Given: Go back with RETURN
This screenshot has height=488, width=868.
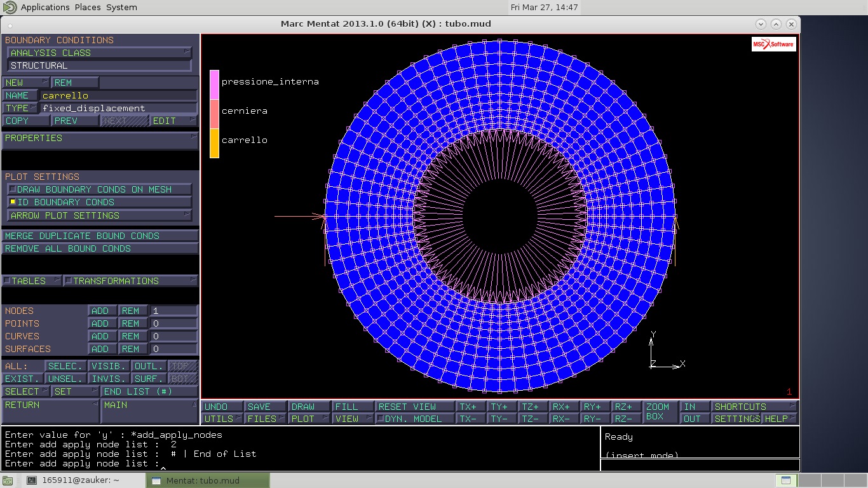Looking at the screenshot, I should pyautogui.click(x=50, y=410).
